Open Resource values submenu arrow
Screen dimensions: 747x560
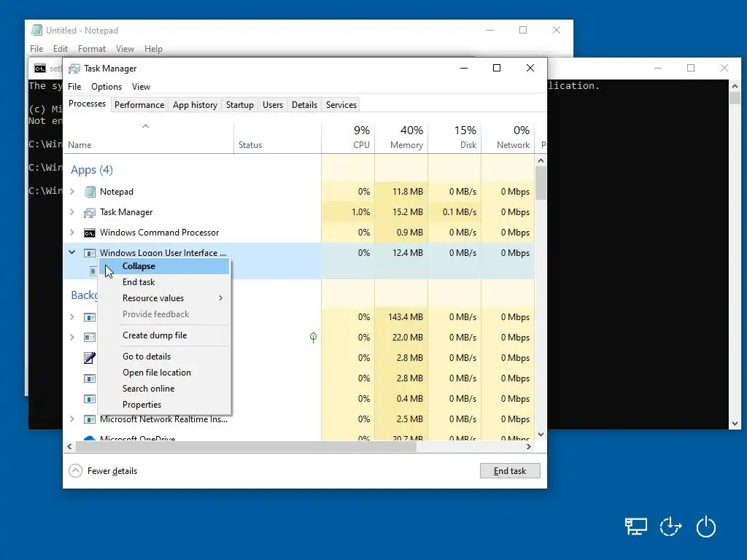click(220, 298)
